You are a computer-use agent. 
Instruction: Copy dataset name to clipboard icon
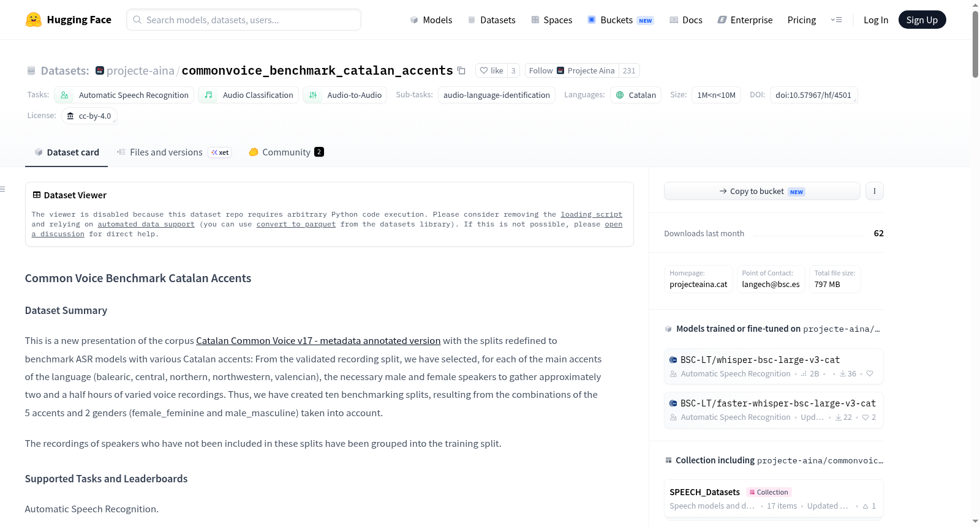pos(461,71)
